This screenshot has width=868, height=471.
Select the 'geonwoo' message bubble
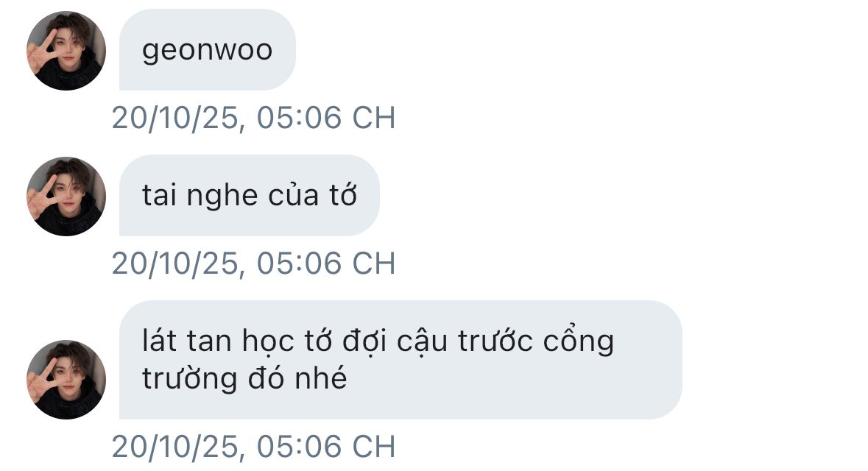tap(208, 50)
